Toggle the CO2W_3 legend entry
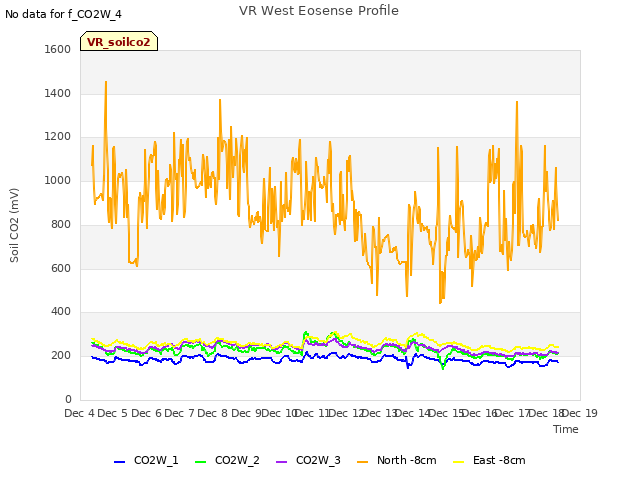The width and height of the screenshot is (640, 480). (x=308, y=460)
